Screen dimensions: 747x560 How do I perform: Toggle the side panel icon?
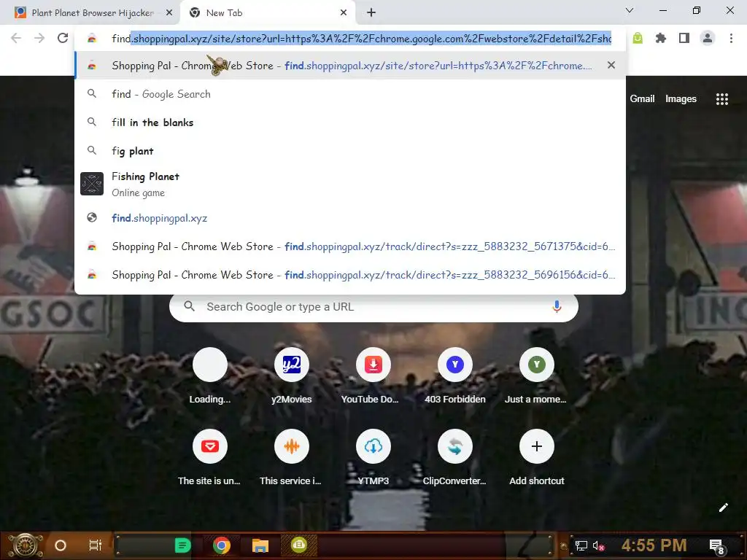point(684,38)
